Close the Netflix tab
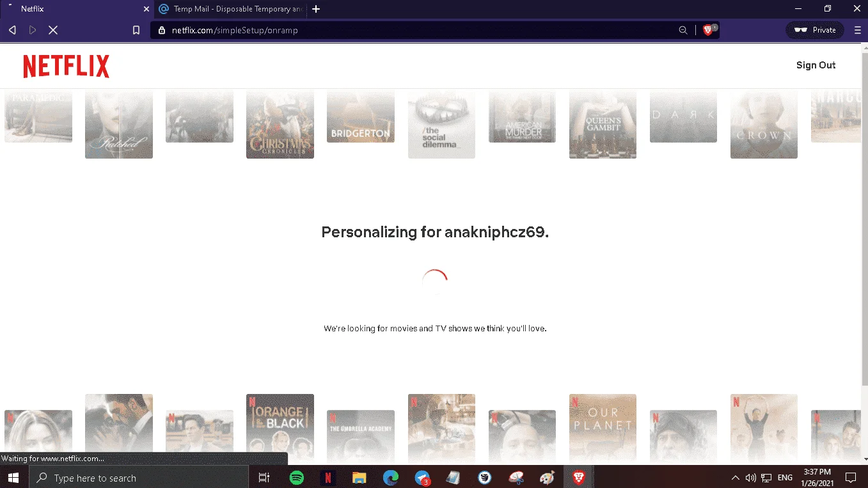The width and height of the screenshot is (868, 488). (x=146, y=9)
